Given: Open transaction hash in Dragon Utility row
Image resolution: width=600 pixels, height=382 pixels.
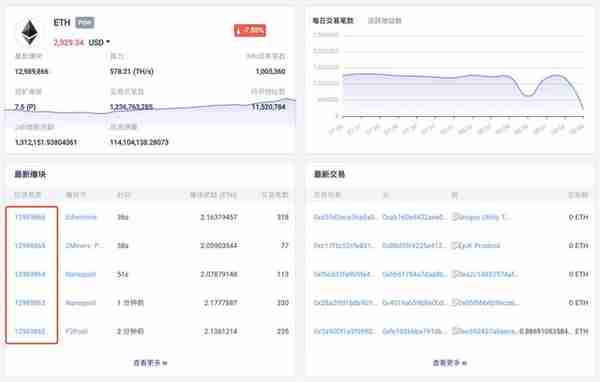Looking at the screenshot, I should [x=346, y=217].
